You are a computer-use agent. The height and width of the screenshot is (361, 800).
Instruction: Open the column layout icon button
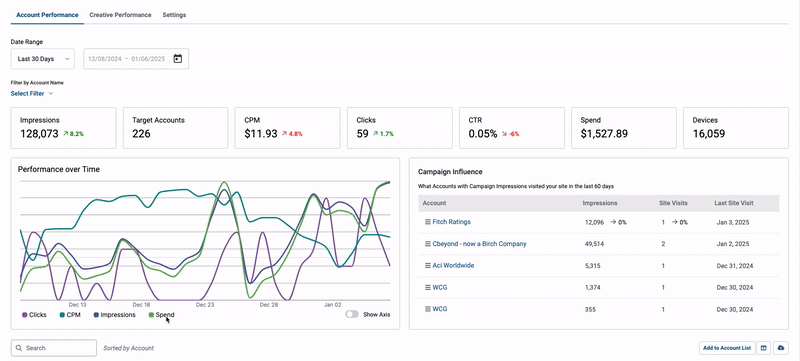pyautogui.click(x=764, y=348)
